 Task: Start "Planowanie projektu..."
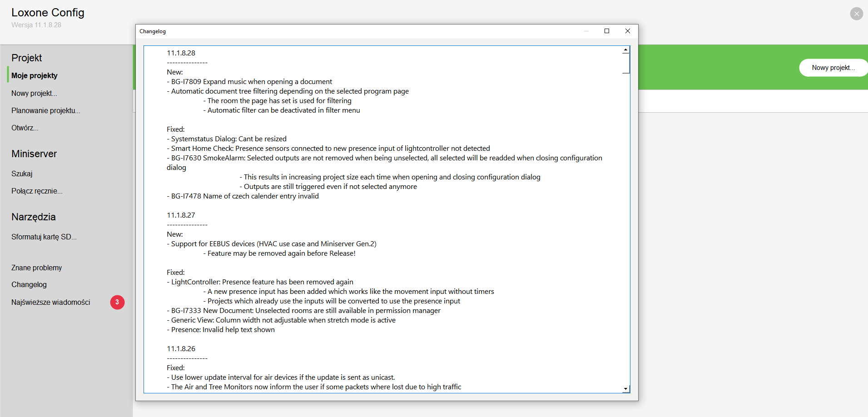tap(45, 110)
